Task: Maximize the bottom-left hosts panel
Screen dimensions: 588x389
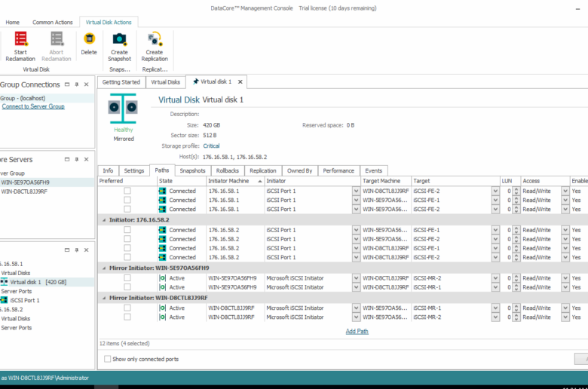Action: 67,250
